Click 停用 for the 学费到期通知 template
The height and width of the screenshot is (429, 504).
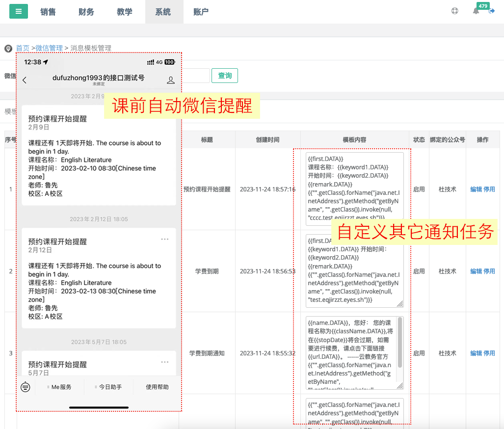489,353
